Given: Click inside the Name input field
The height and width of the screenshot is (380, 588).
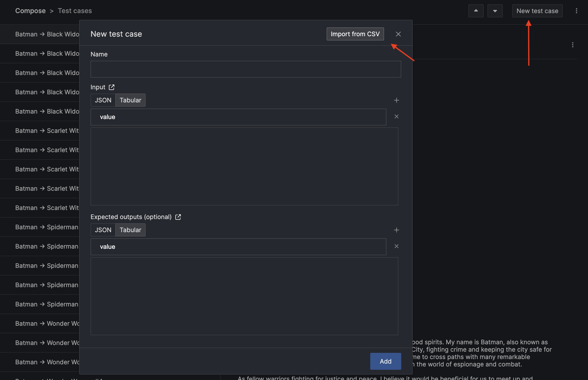Looking at the screenshot, I should (246, 69).
